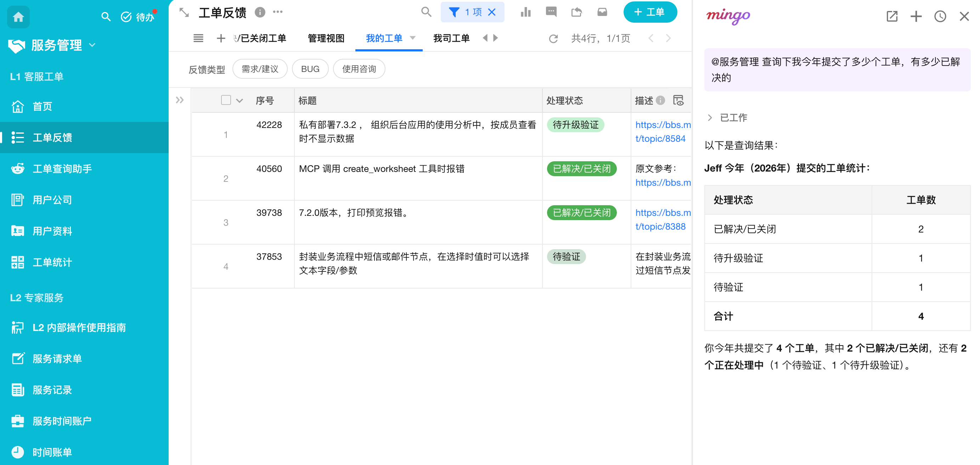This screenshot has height=465, width=980.
Task: Open the discussion comments icon
Action: 551,12
